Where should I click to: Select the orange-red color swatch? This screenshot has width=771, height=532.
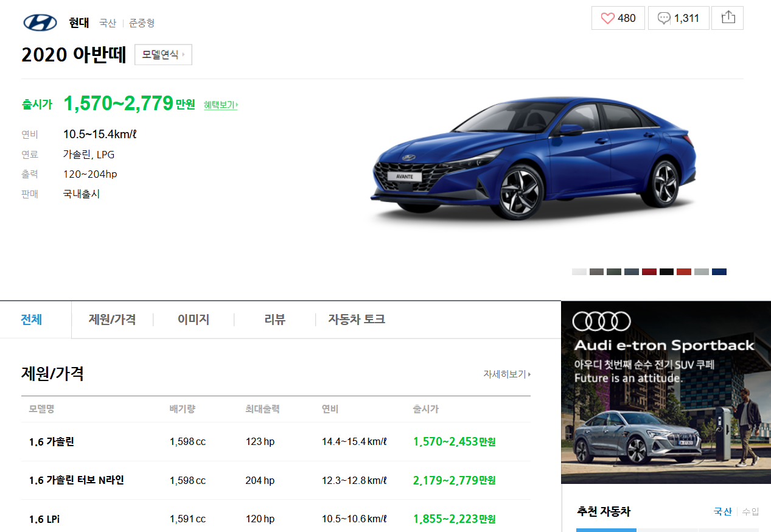point(684,271)
